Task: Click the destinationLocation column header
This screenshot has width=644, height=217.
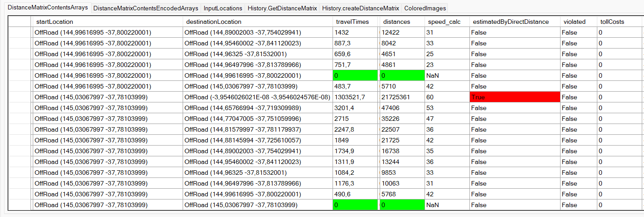Action: tap(258, 22)
